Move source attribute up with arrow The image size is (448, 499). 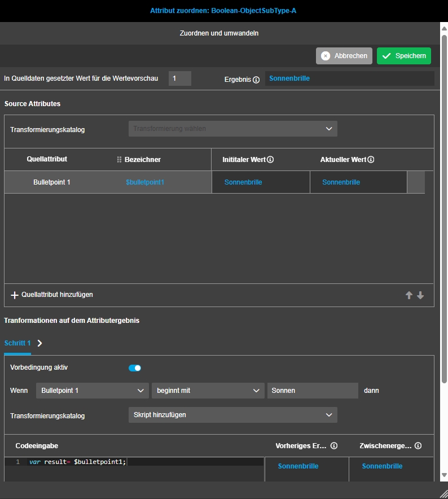point(409,295)
